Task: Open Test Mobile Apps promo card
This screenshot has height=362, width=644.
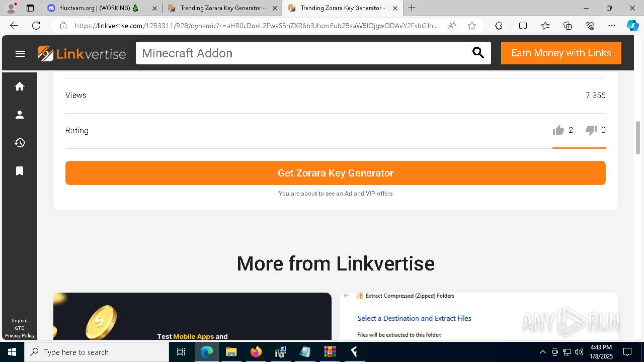Action: (x=192, y=316)
